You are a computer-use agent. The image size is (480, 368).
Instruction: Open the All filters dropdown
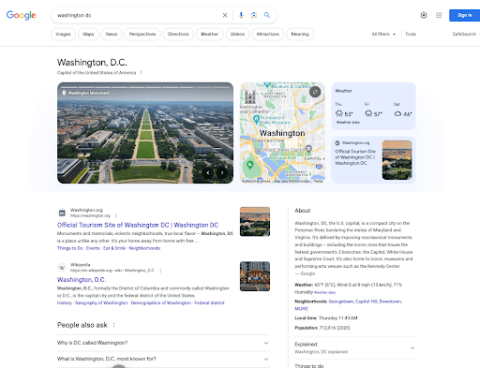[x=384, y=34]
